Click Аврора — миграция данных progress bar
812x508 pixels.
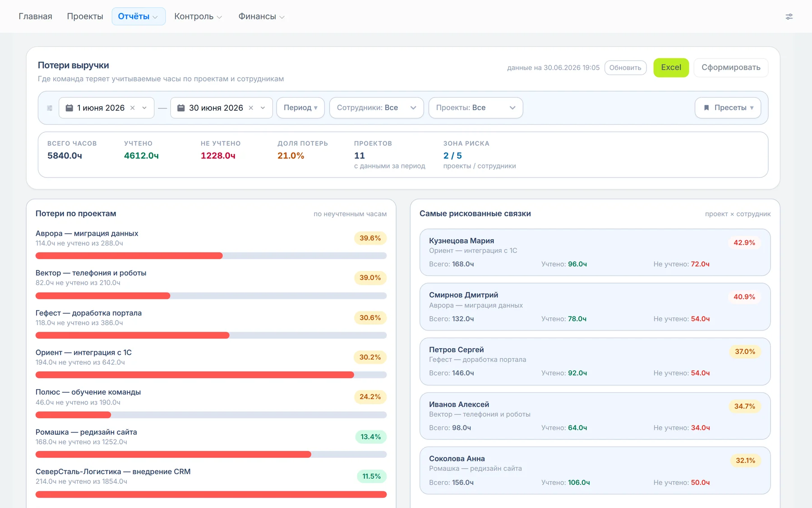click(x=211, y=256)
